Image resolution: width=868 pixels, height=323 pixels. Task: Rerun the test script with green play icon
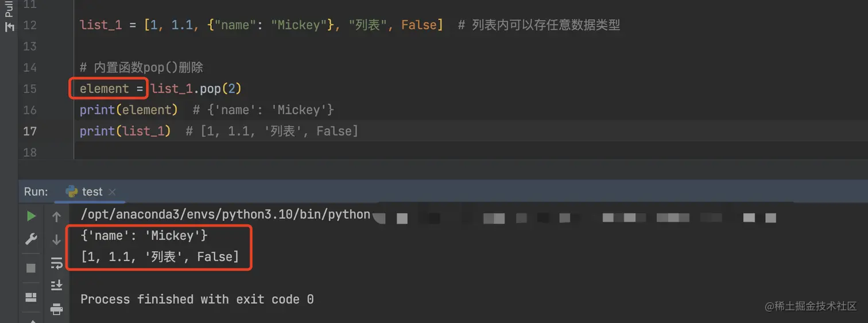[x=31, y=216]
